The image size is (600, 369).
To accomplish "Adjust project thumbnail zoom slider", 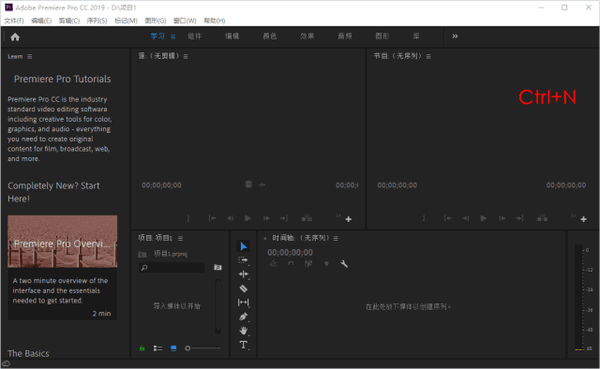I will [203, 348].
